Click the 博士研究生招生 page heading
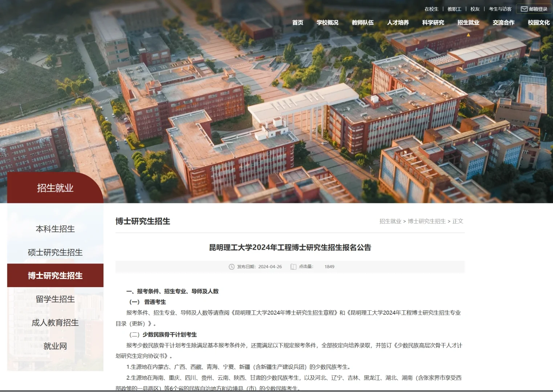 tap(143, 221)
